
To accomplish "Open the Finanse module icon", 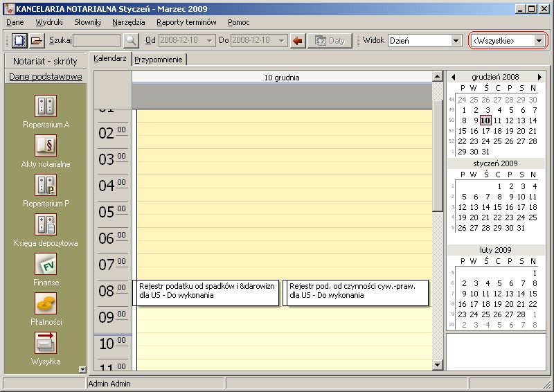I will (46, 265).
